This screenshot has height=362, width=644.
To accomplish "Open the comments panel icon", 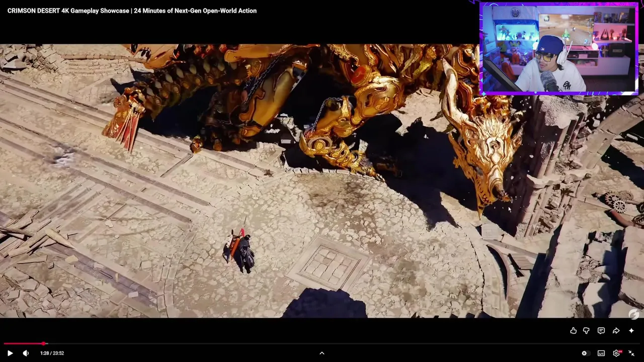I will tap(601, 330).
